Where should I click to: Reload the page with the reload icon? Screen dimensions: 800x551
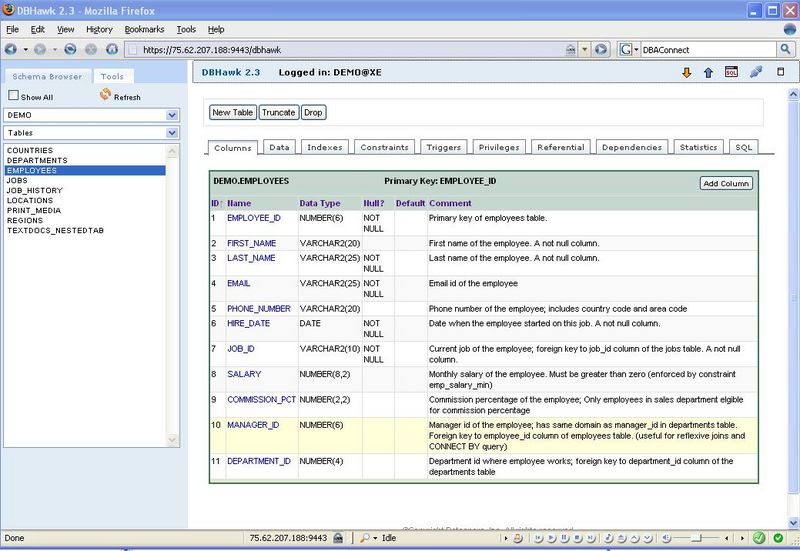click(x=70, y=49)
